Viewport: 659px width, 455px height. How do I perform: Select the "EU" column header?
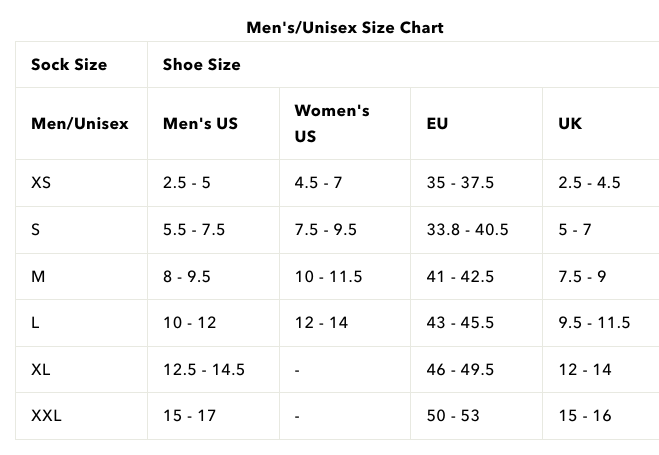pos(437,124)
